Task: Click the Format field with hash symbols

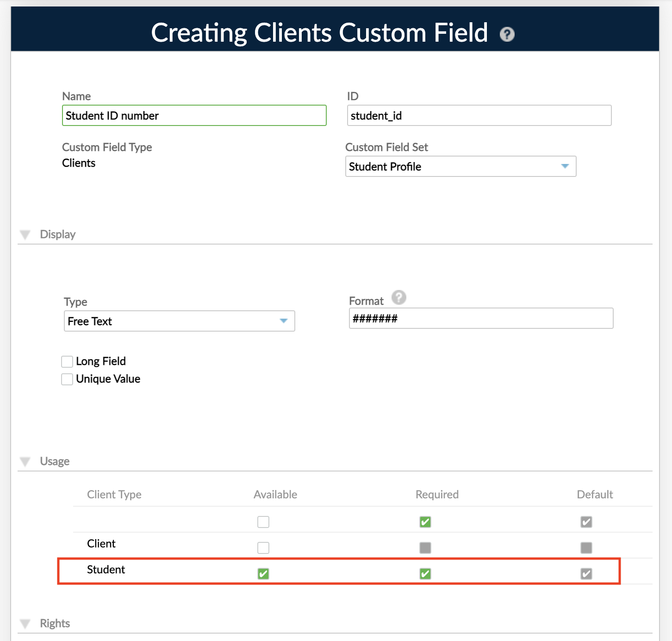Action: pyautogui.click(x=481, y=319)
